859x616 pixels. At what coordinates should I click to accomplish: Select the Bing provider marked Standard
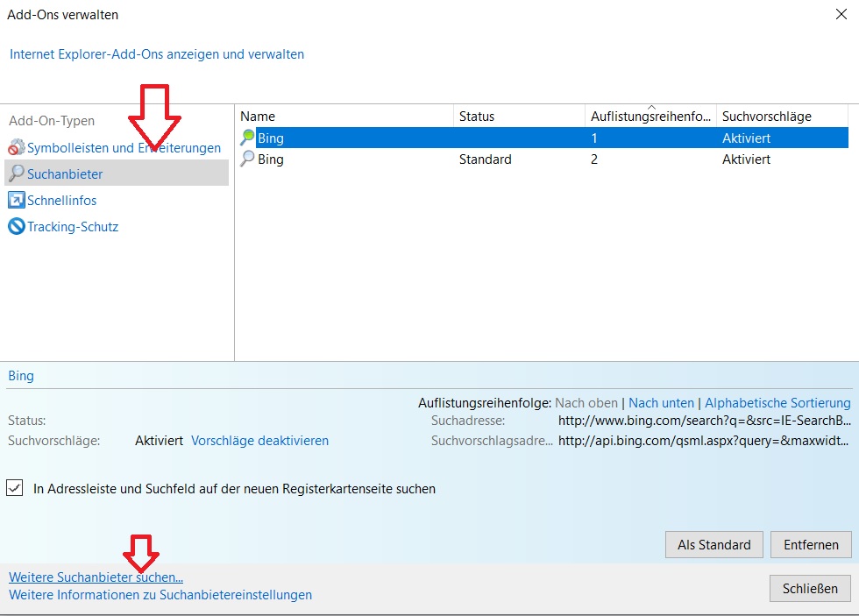(543, 159)
